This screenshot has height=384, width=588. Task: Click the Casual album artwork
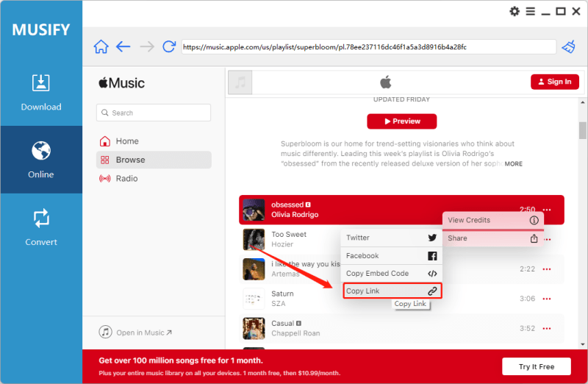(254, 328)
